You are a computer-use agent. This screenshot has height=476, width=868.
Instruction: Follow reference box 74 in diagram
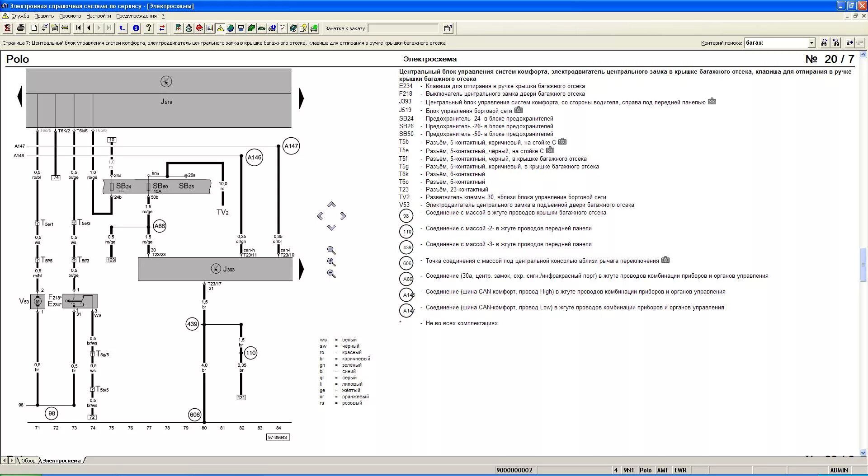[56, 177]
